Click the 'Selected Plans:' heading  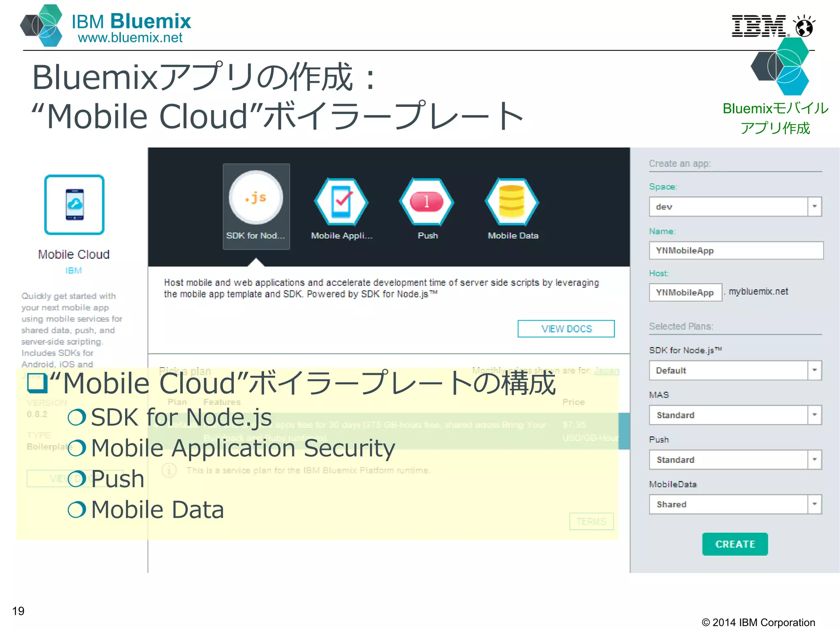(681, 326)
